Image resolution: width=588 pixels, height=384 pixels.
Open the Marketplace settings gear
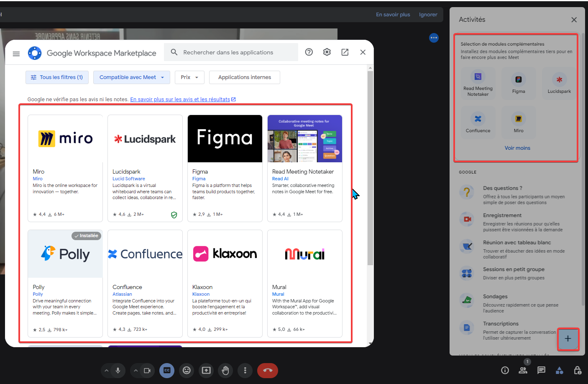click(327, 52)
